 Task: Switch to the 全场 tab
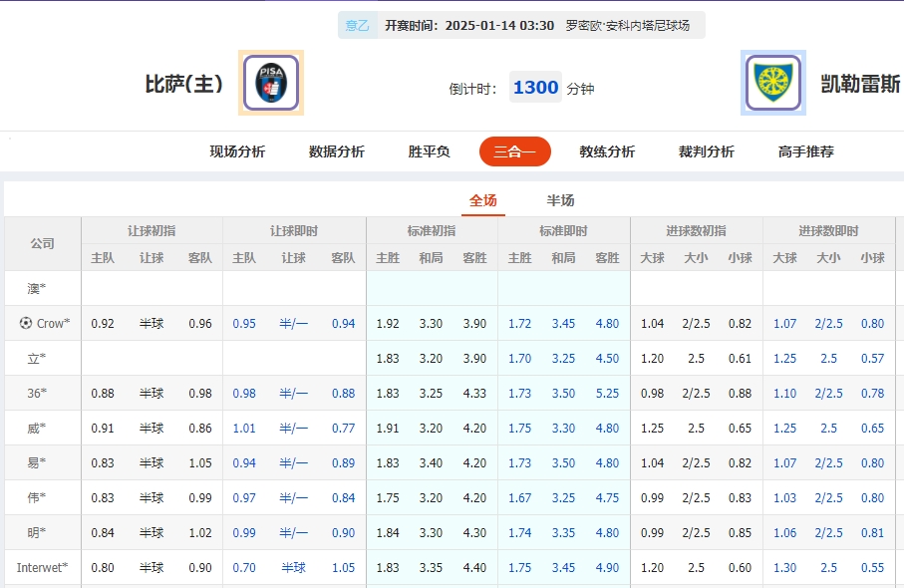(482, 197)
